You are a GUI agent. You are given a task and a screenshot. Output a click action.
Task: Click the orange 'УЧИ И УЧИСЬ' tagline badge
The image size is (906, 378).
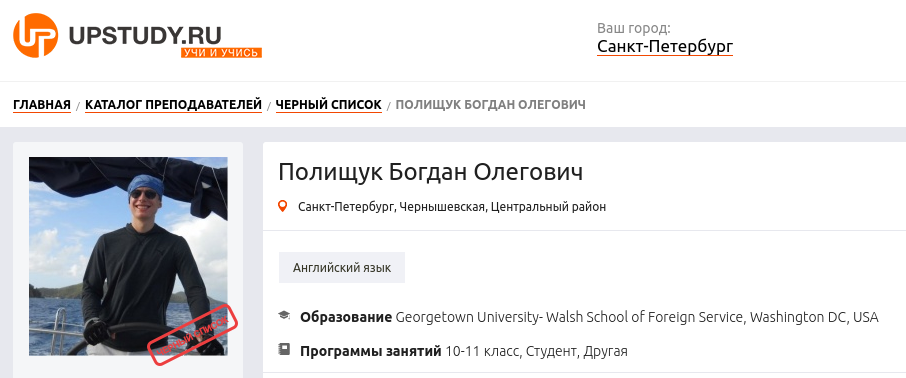click(222, 53)
